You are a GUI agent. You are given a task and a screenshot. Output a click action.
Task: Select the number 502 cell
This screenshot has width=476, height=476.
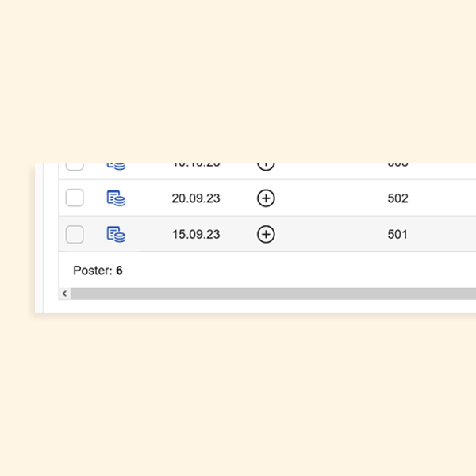tap(397, 198)
